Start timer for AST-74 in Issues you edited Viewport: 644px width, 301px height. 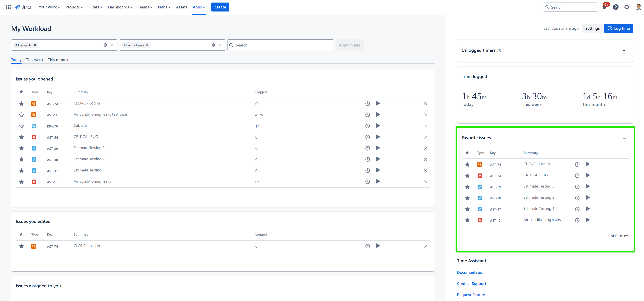pos(378,246)
